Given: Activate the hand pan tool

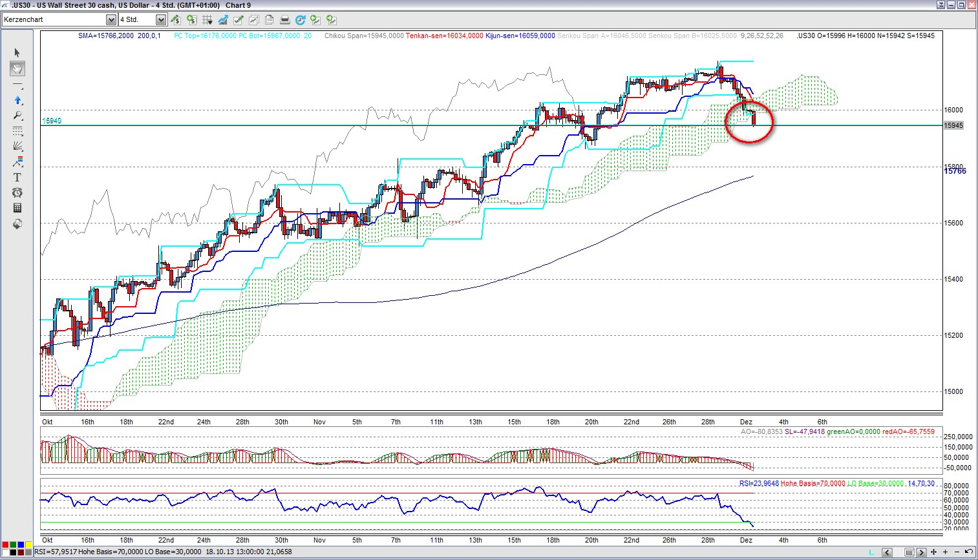Looking at the screenshot, I should [17, 68].
